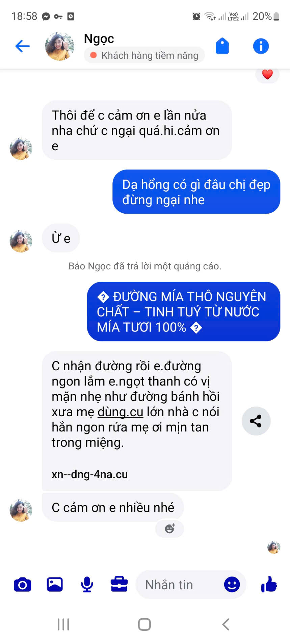
Task: Tap the 'ĐƯỜNG MÍA THÔ NGUYÊN CHẤT' ad message
Action: (x=184, y=312)
